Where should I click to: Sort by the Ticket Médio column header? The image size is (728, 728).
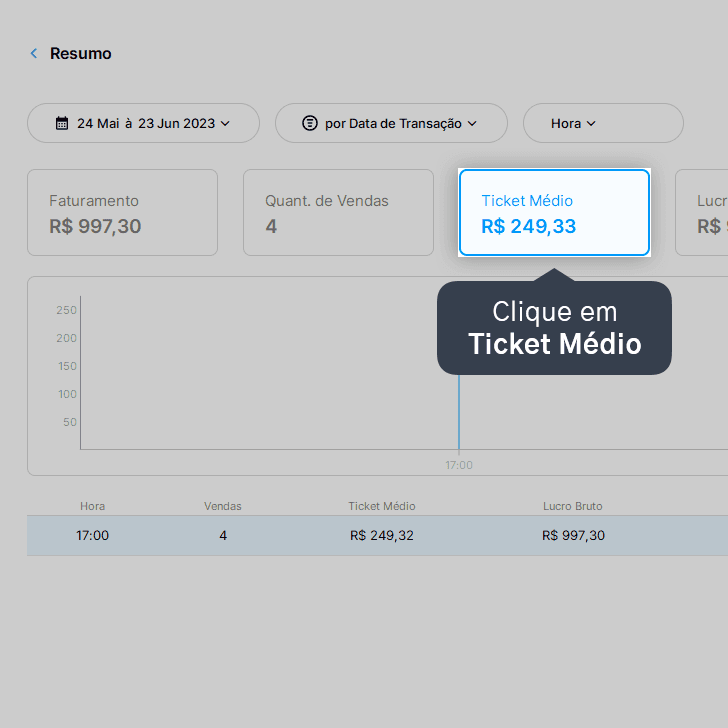click(x=382, y=506)
